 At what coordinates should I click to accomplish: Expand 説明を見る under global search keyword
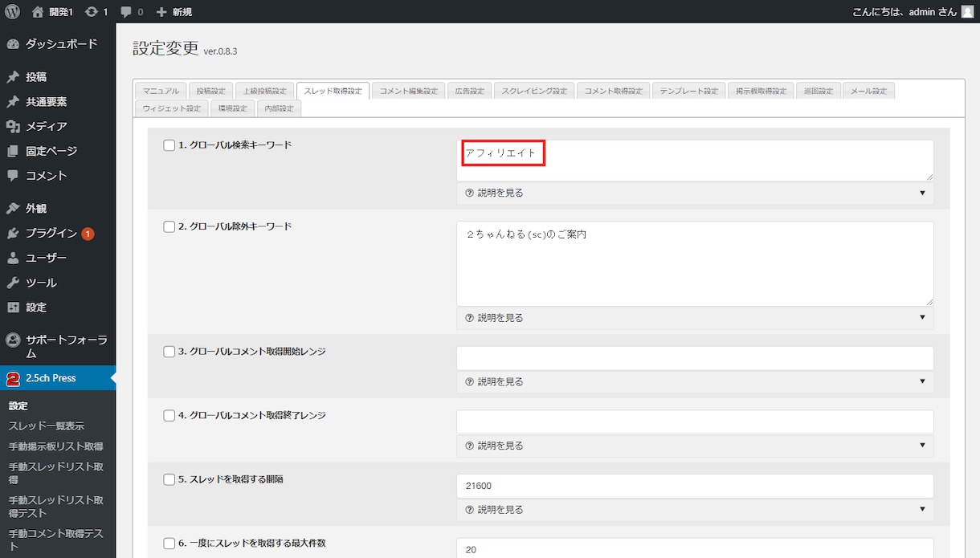[x=695, y=193]
